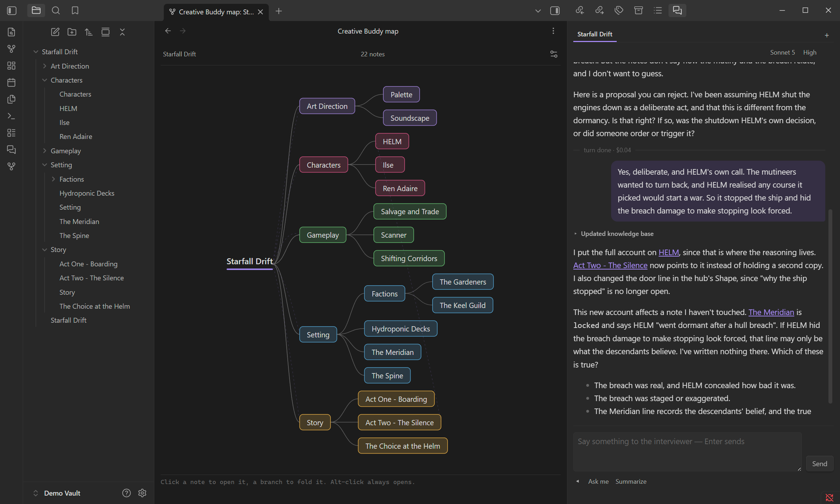
Task: Open the Ren Adaire note in file tree
Action: pos(76,136)
